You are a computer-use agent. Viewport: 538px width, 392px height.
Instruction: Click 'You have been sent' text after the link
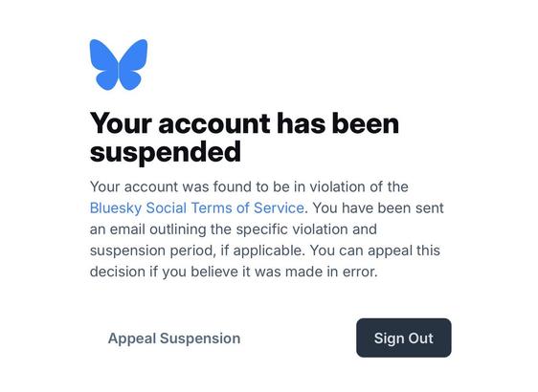point(378,208)
